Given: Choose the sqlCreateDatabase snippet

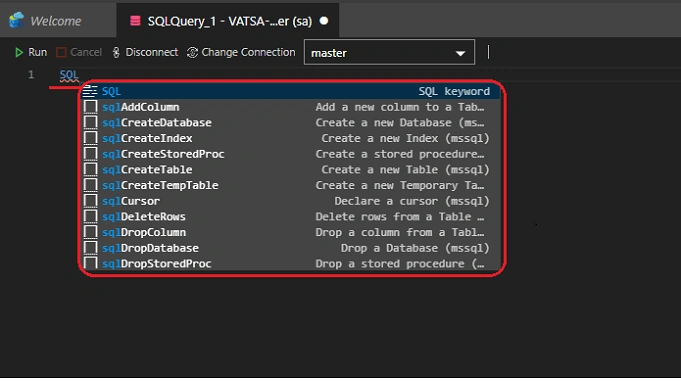Looking at the screenshot, I should pos(291,123).
